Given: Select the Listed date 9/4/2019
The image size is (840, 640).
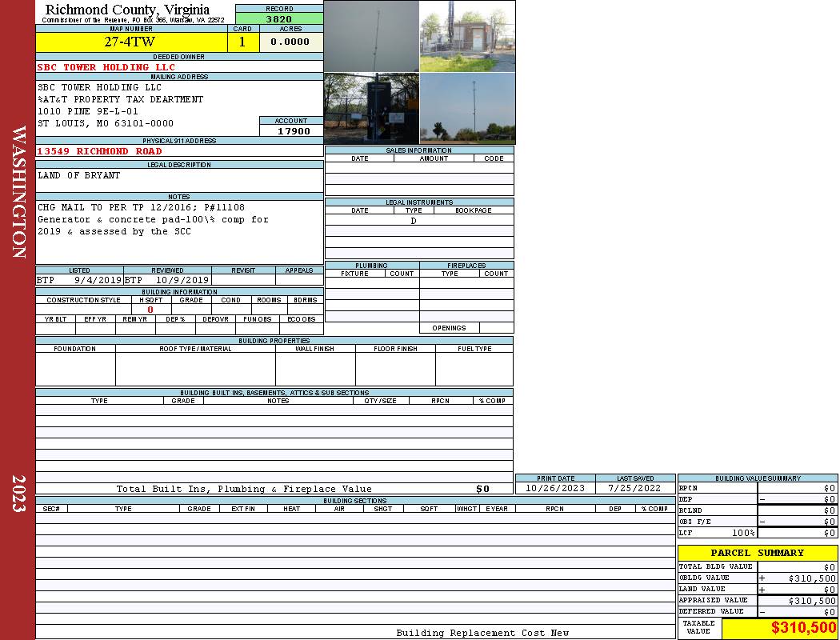Looking at the screenshot, I should click(98, 281).
